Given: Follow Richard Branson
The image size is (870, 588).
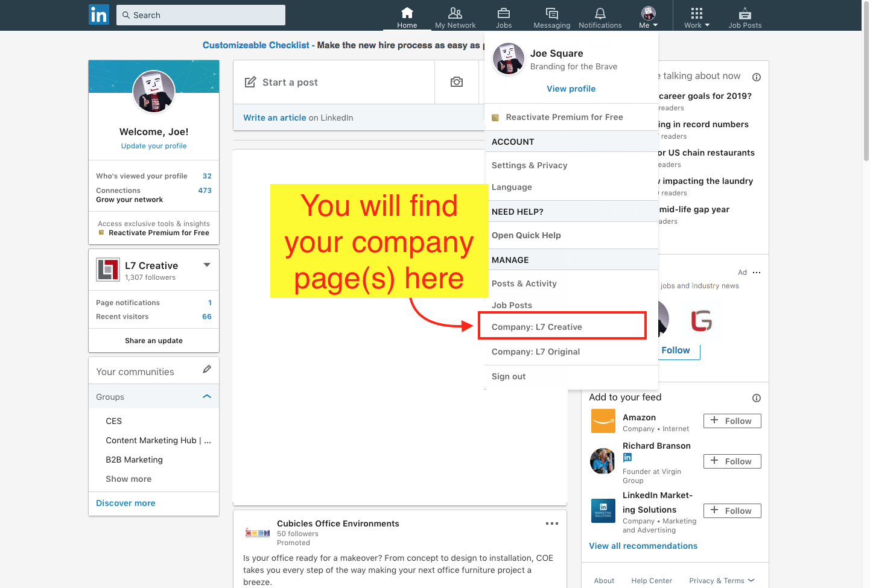Looking at the screenshot, I should point(732,461).
